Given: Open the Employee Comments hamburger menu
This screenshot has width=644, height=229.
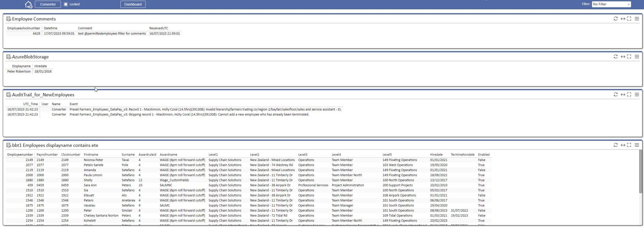Looking at the screenshot, I should coord(637,19).
